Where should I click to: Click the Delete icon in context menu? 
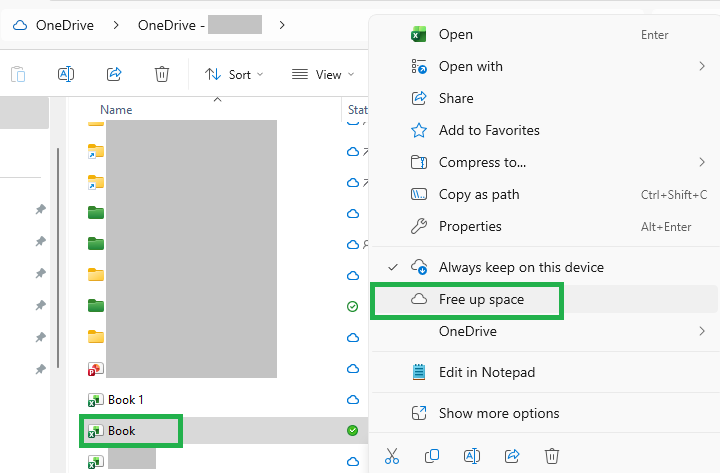click(552, 456)
